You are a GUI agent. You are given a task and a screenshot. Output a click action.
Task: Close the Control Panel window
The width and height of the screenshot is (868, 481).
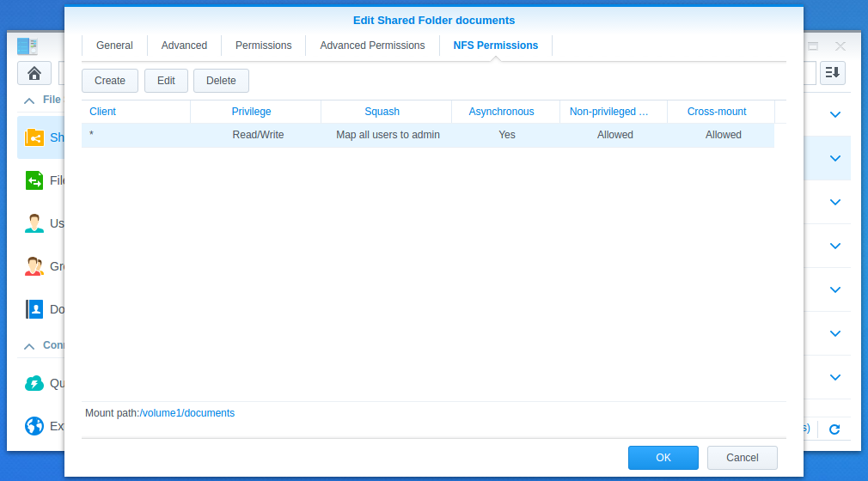[x=840, y=46]
